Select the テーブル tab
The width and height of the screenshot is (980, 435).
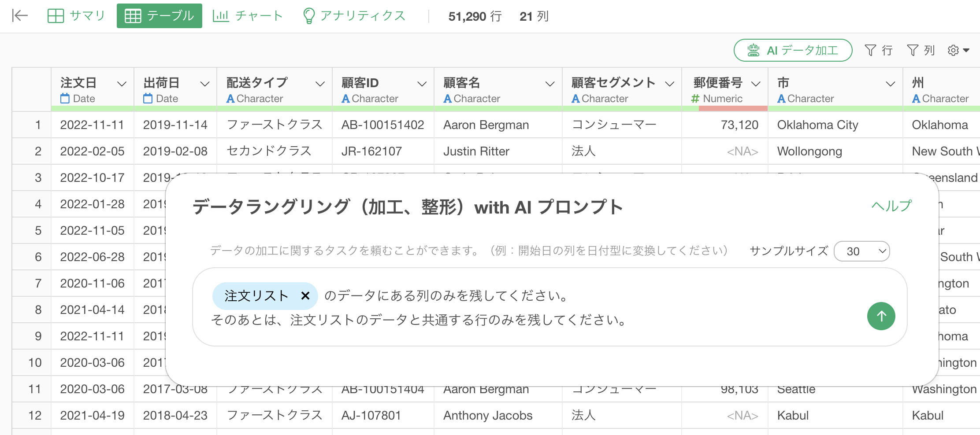click(x=160, y=16)
